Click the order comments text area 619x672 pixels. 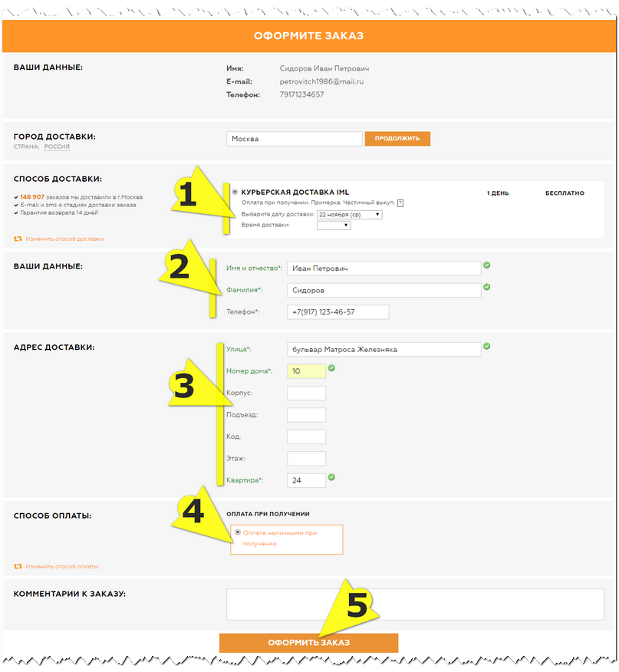point(415,604)
